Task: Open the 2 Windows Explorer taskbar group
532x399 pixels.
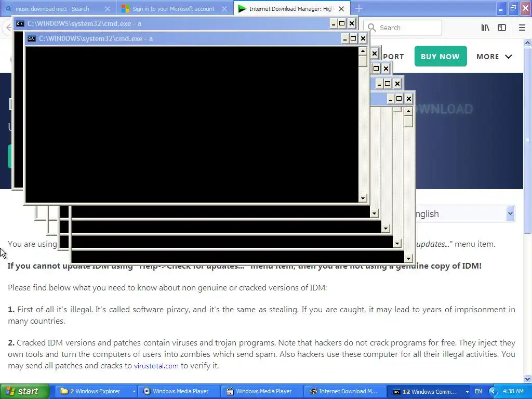Action: pyautogui.click(x=97, y=391)
